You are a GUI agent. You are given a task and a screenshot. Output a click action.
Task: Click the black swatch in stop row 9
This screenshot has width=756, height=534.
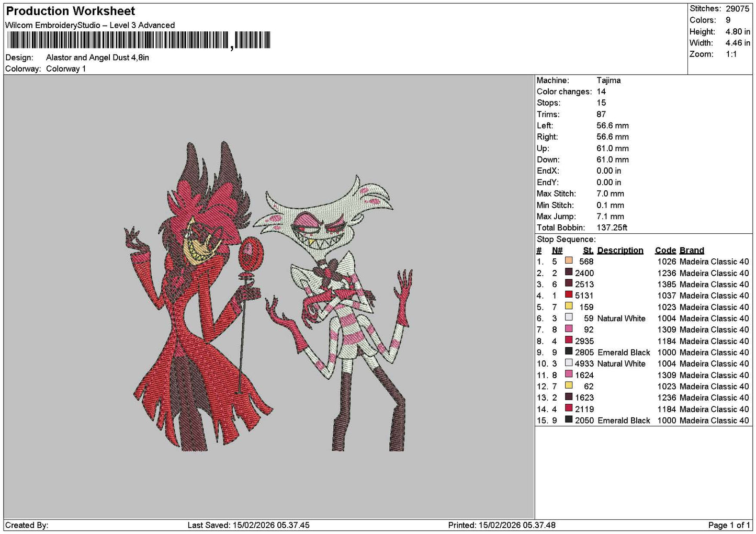point(569,351)
